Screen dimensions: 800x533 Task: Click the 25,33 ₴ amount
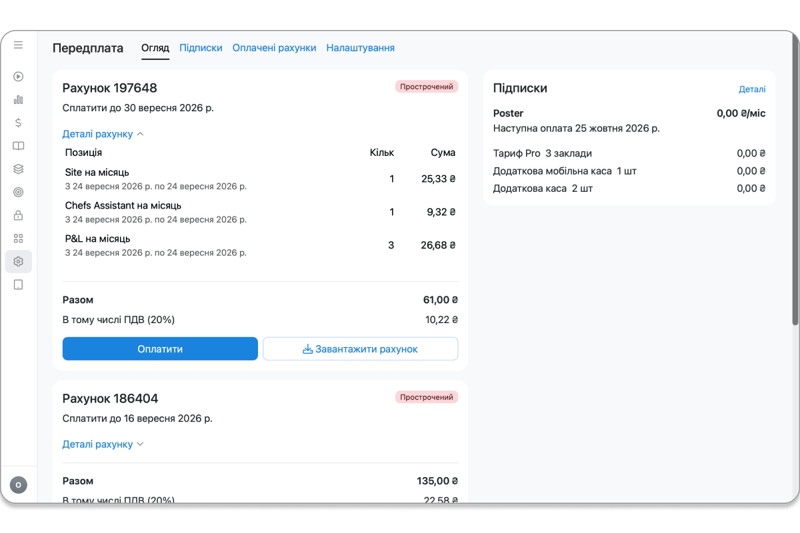(438, 179)
